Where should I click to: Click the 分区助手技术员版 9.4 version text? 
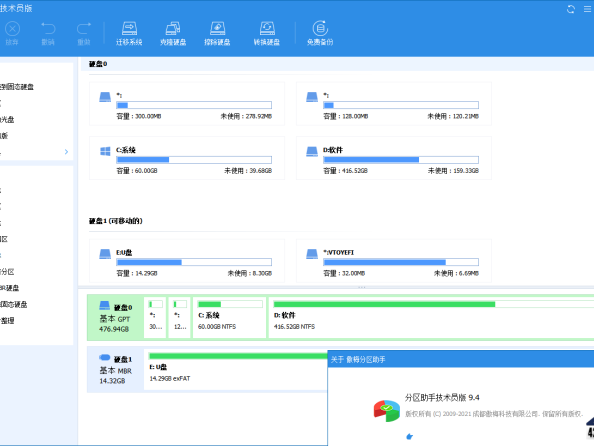tap(442, 397)
